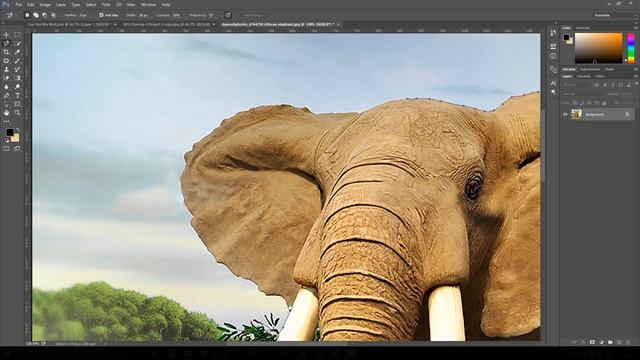Image resolution: width=640 pixels, height=360 pixels.
Task: Create new adjustment layer button
Action: coord(601,342)
